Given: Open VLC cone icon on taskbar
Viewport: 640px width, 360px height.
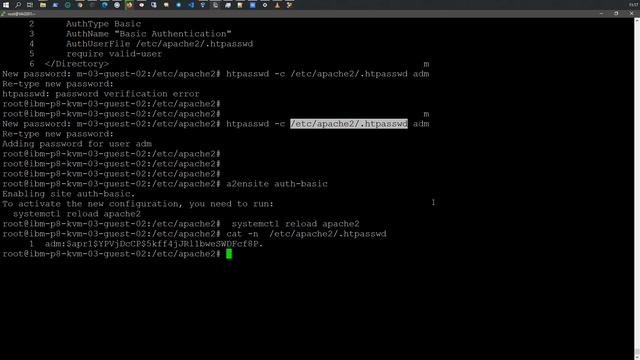Looking at the screenshot, I should pyautogui.click(x=278, y=5).
